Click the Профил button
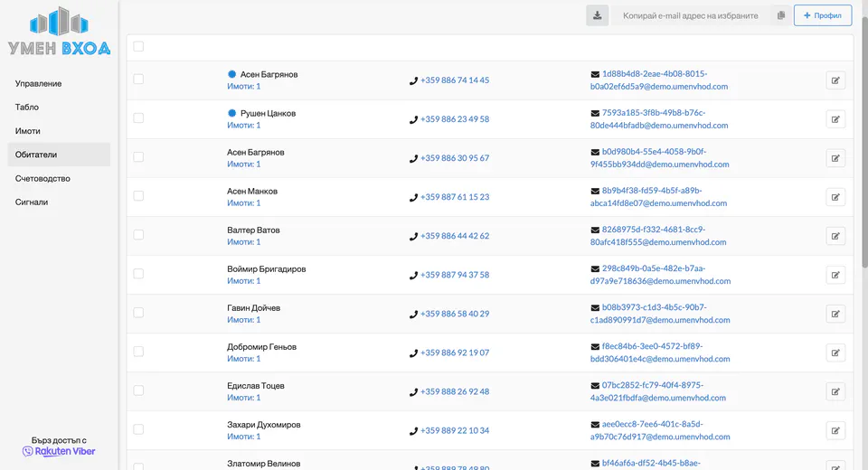This screenshot has width=868, height=470. [822, 15]
